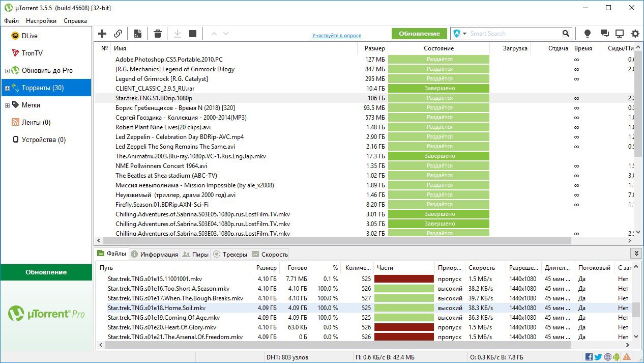Image resolution: width=644 pixels, height=363 pixels.
Task: Click the pieces bar for s01e15.11001001.mkv
Action: point(404,279)
